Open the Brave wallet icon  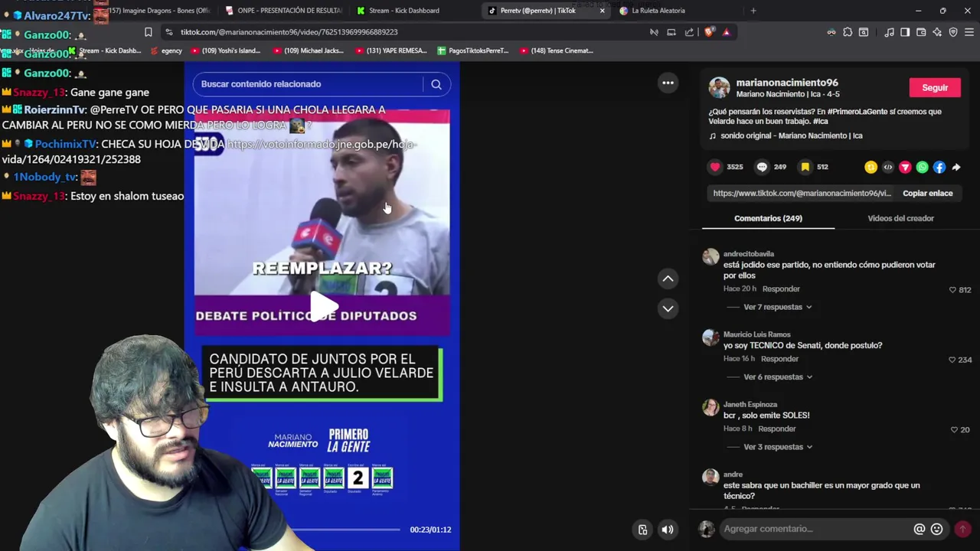(921, 32)
